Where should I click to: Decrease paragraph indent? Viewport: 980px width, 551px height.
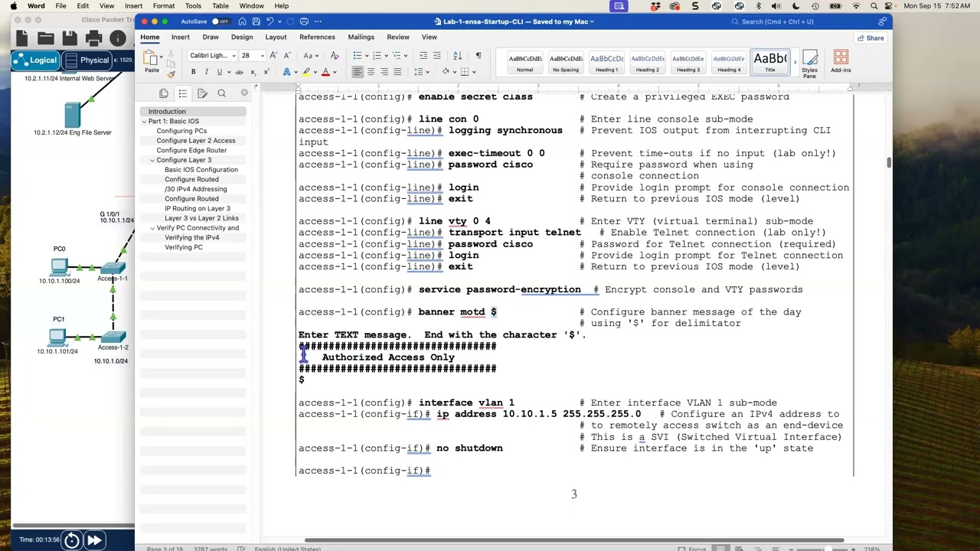point(423,56)
